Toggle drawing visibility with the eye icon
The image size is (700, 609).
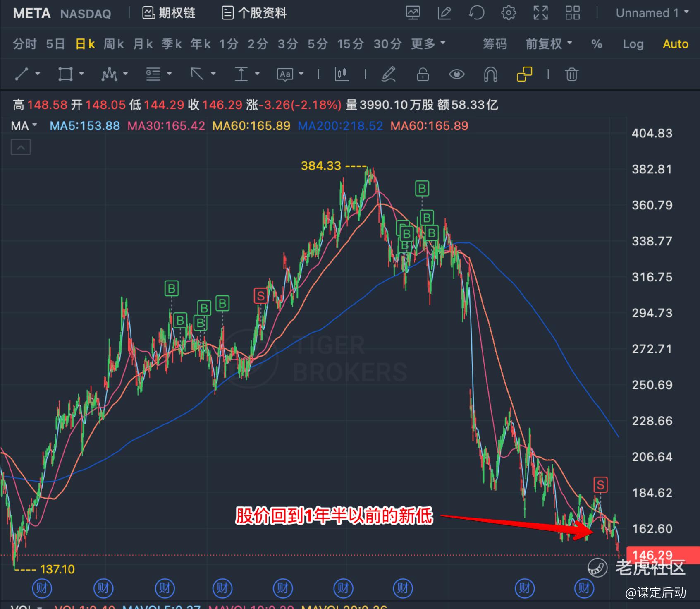coord(456,74)
